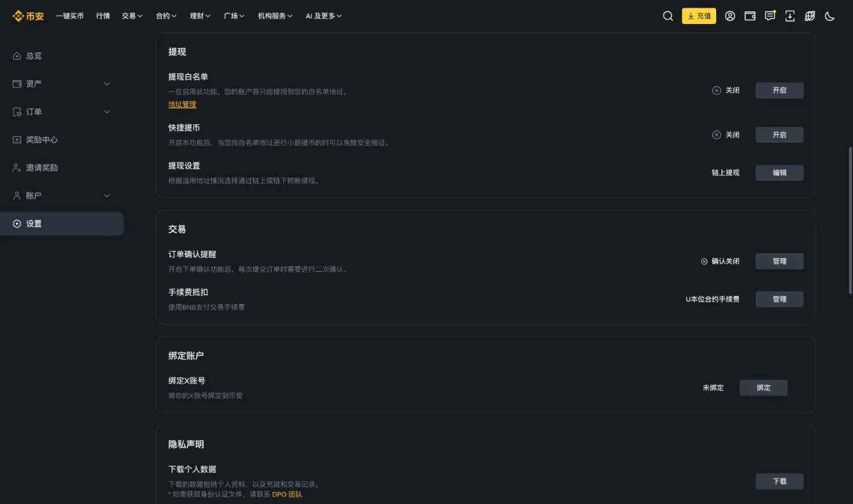Click 管理 for 手续费抵扣
This screenshot has height=504, width=853.
779,299
